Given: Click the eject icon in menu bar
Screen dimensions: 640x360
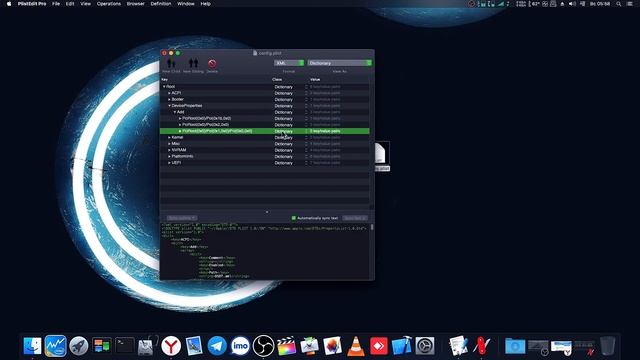Looking at the screenshot, I should coord(562,4).
